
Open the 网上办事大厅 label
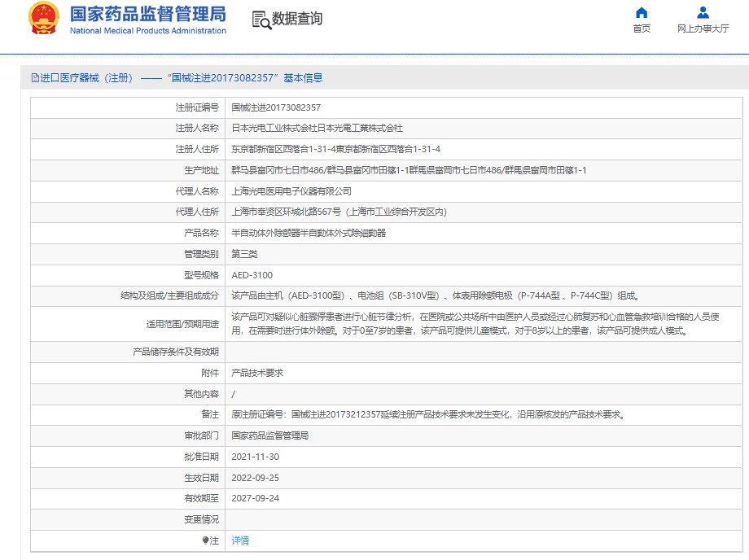pyautogui.click(x=703, y=28)
